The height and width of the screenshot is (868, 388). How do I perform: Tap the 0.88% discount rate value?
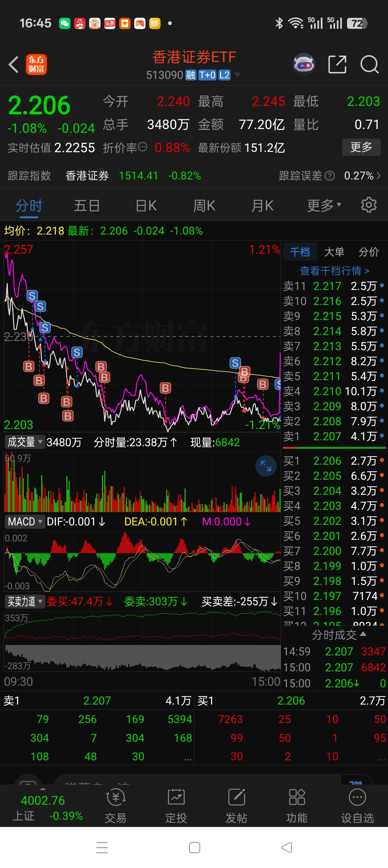172,147
